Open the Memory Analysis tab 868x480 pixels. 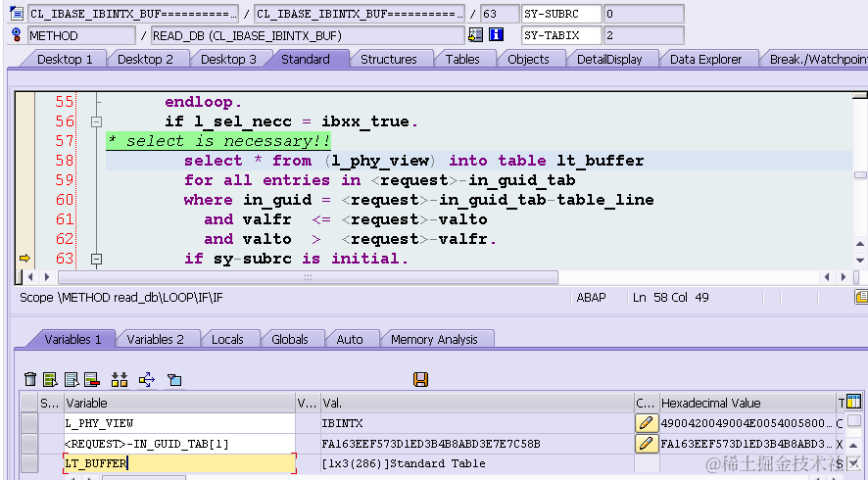[x=434, y=339]
